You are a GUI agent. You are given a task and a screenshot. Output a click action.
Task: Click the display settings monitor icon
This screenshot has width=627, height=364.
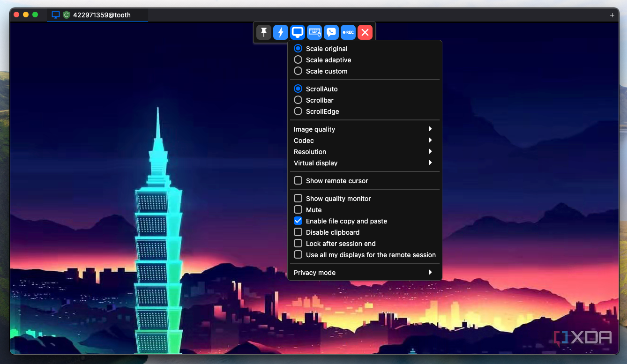[298, 32]
